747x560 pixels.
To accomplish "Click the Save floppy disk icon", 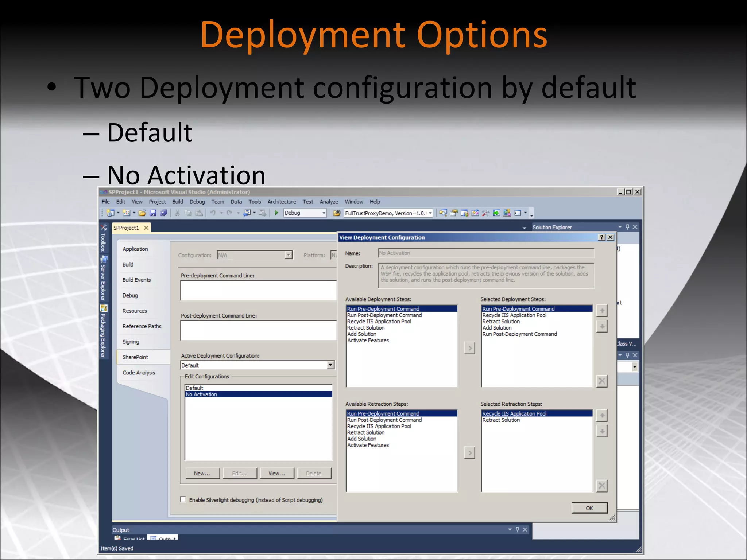I will click(153, 213).
